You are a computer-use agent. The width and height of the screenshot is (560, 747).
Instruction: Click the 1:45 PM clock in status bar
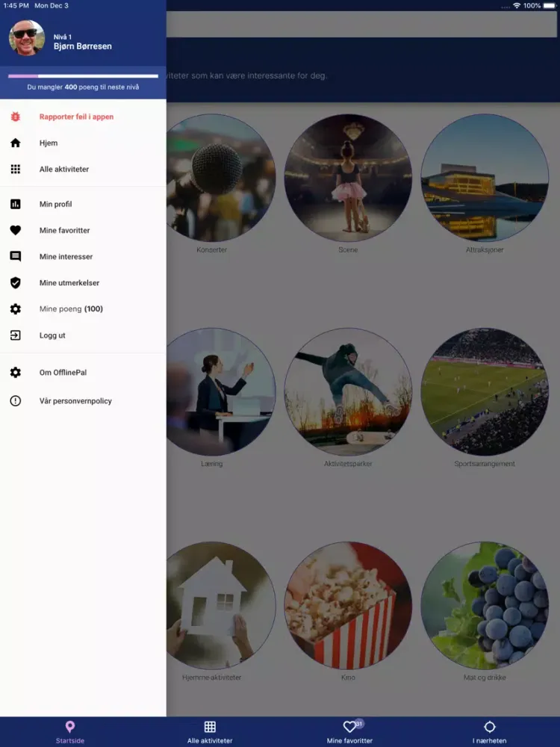coord(16,6)
